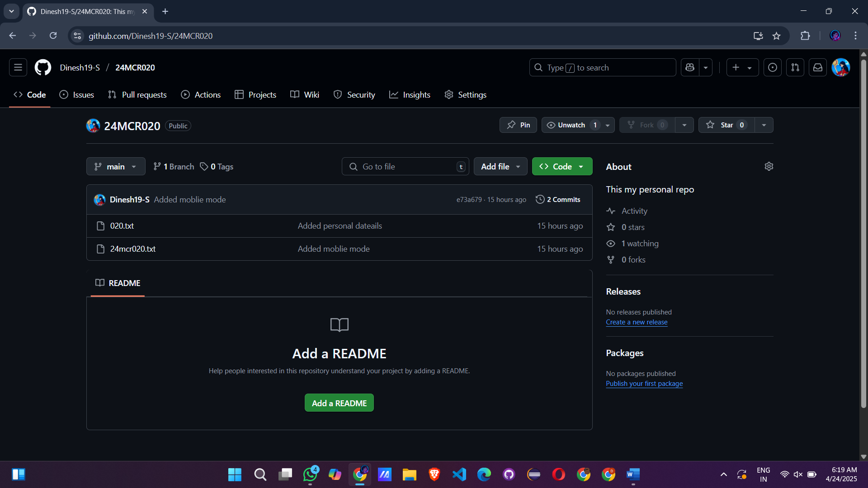Click the Go to file search field
The image size is (868, 488).
tap(405, 167)
